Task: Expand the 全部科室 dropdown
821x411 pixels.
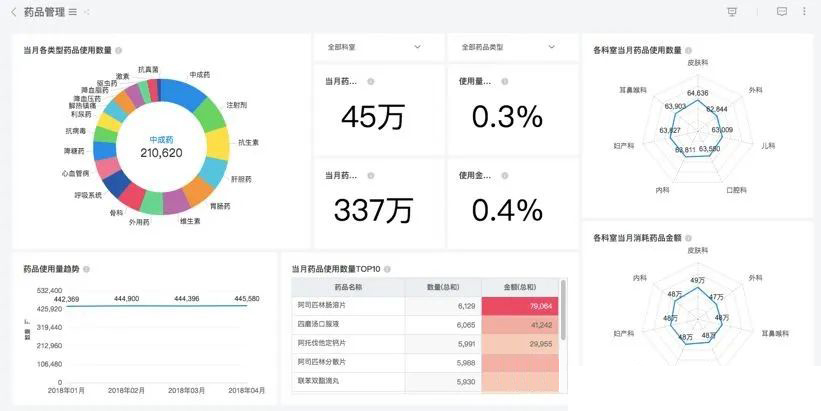Action: (378, 47)
